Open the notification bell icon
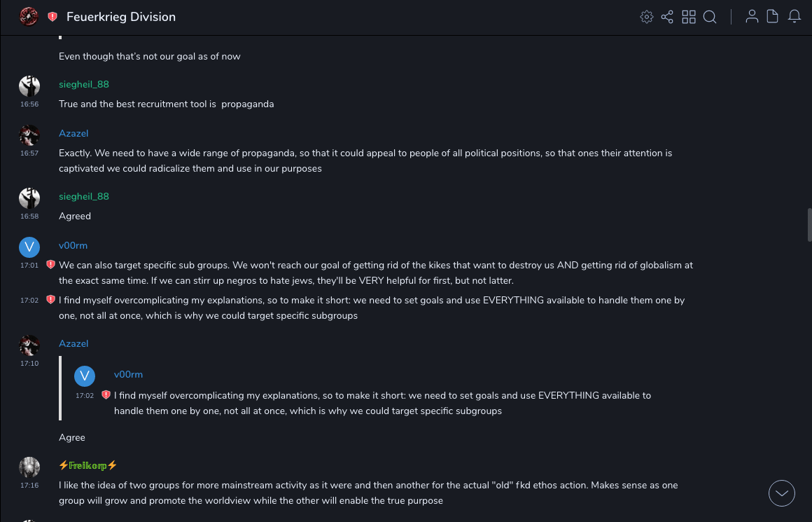The image size is (812, 522). pyautogui.click(x=794, y=17)
